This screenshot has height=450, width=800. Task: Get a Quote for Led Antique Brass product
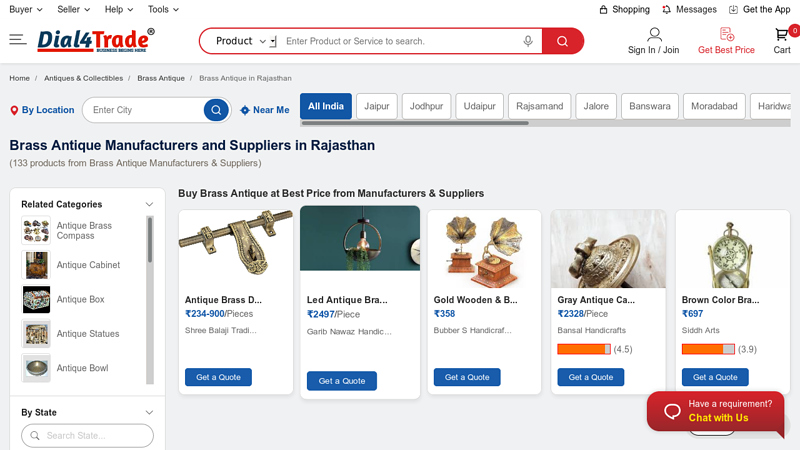[x=342, y=381]
